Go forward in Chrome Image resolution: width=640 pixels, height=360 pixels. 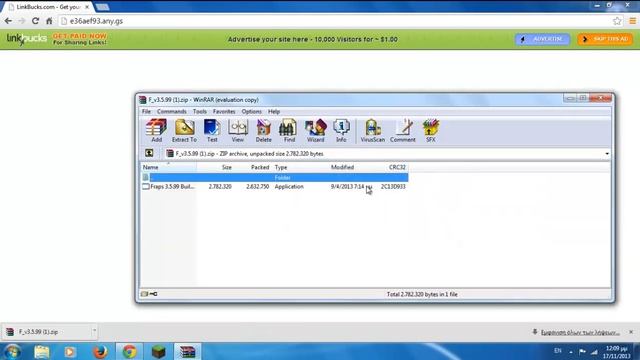point(22,21)
